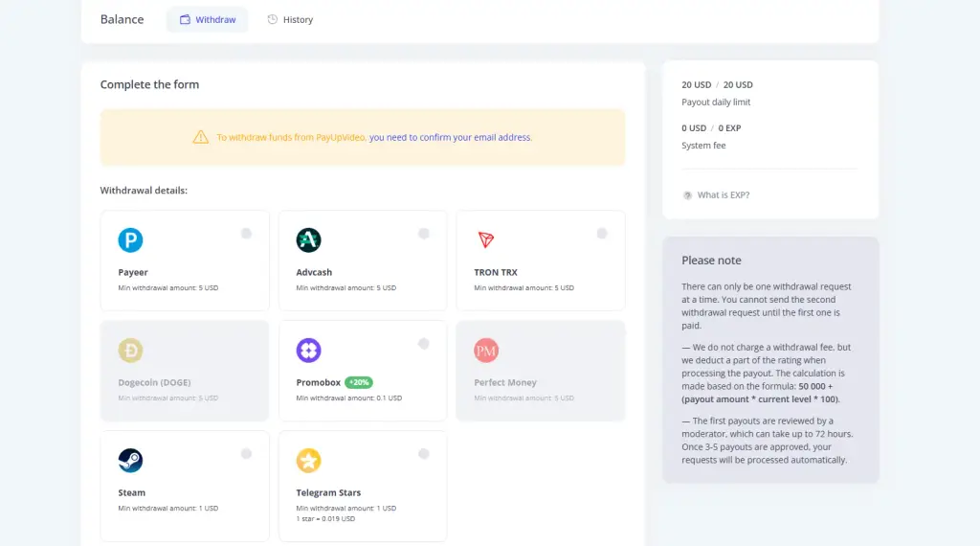Click the 'Please note' heading

click(711, 261)
